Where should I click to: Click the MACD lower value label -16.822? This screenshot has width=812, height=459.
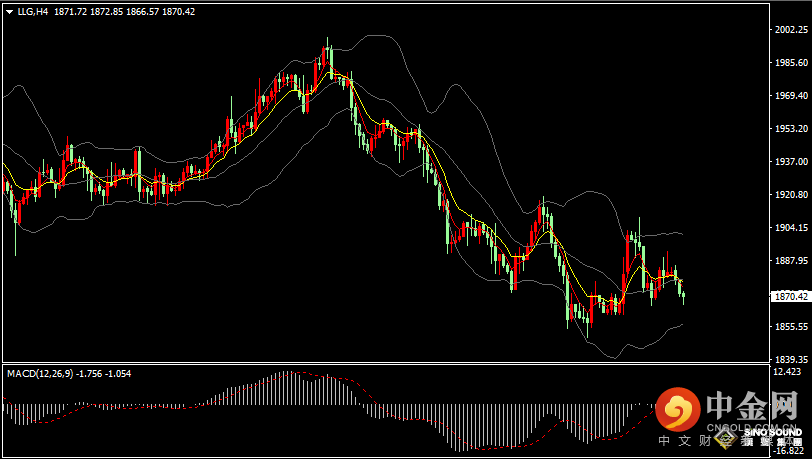(788, 451)
